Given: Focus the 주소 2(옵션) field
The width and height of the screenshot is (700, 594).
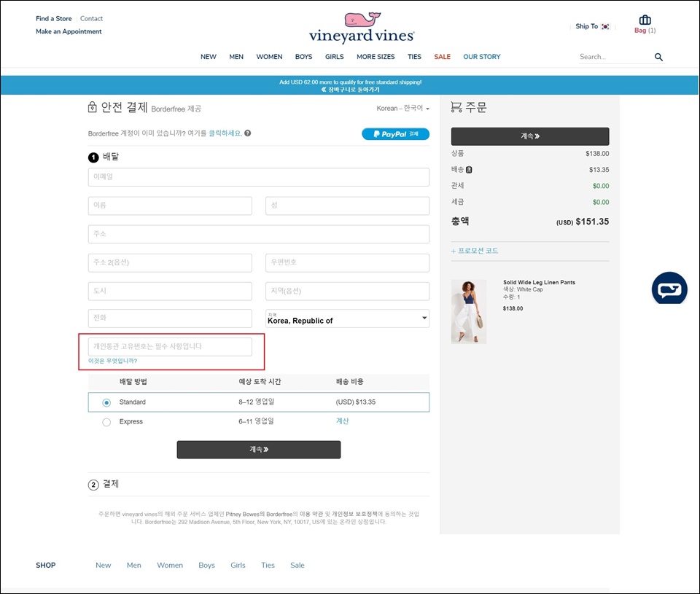Looking at the screenshot, I should pos(170,263).
